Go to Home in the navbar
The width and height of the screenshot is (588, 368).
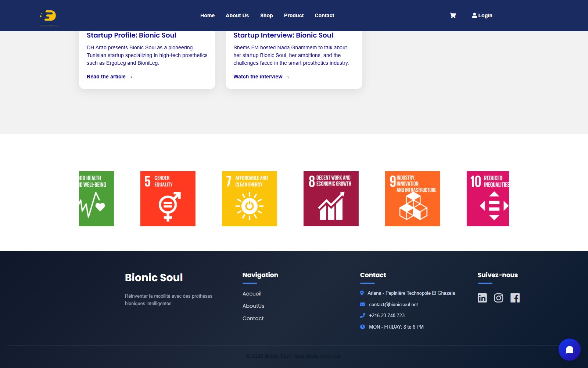[x=208, y=15]
